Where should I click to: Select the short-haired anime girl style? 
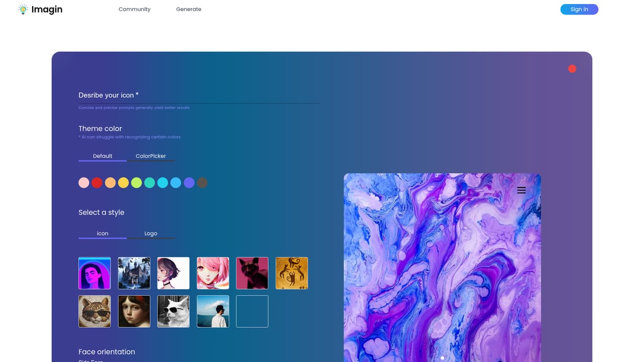[x=174, y=273]
